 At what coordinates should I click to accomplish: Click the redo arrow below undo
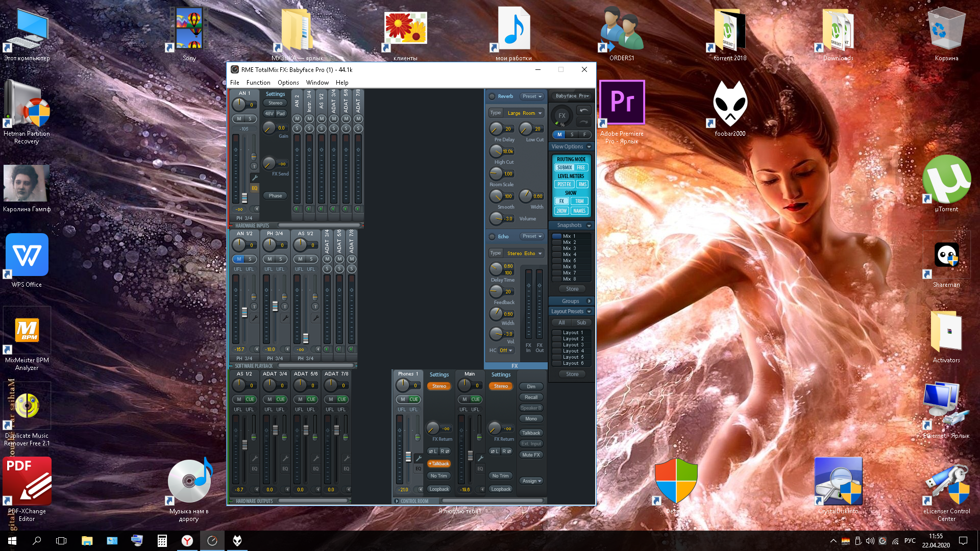click(x=583, y=122)
